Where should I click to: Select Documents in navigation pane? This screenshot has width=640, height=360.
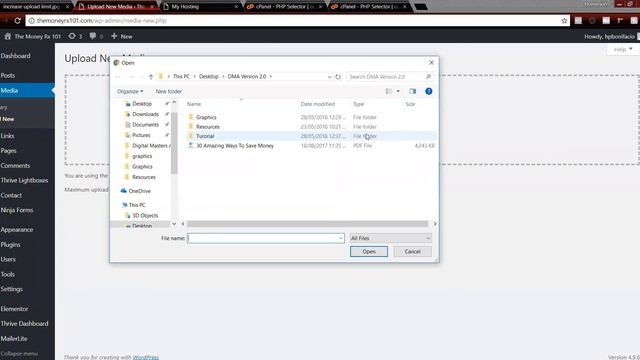145,124
